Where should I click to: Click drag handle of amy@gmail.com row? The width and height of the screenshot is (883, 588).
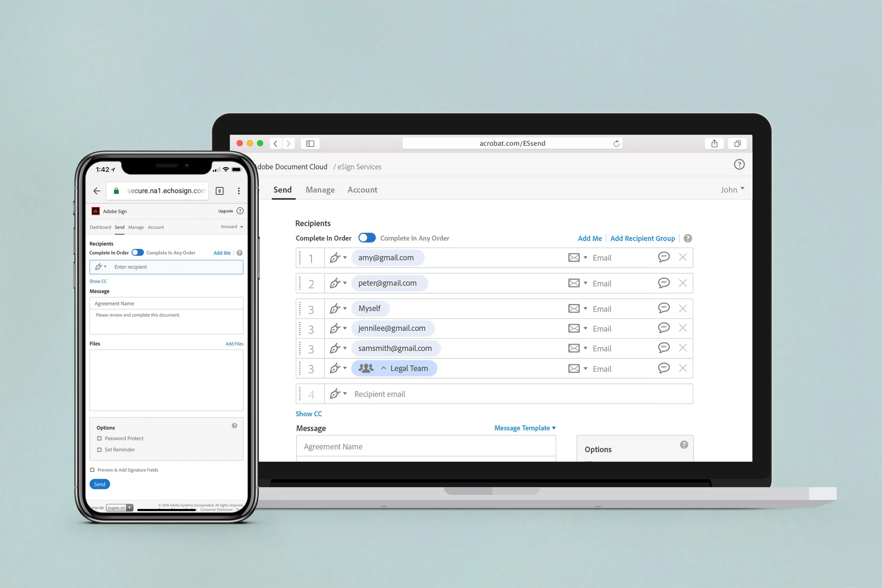(x=300, y=258)
